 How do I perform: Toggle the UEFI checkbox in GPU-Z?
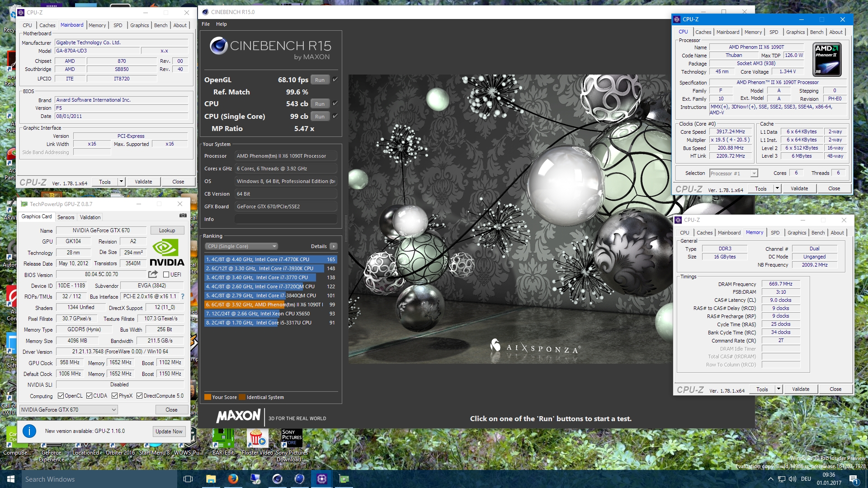(166, 274)
